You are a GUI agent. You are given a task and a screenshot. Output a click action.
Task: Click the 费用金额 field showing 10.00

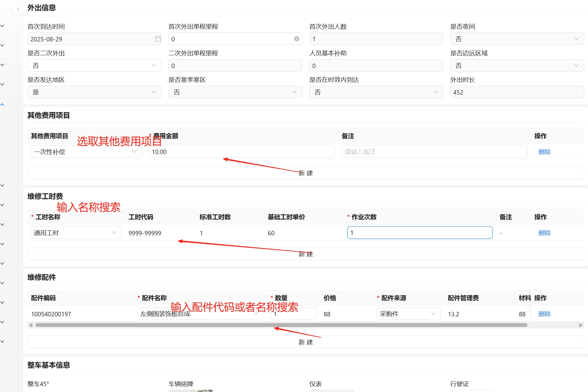[x=242, y=151]
